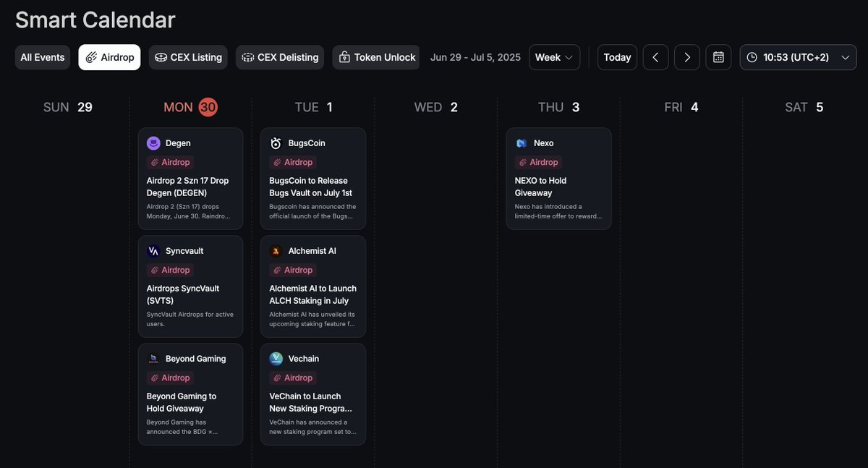Click the BugsCoin project name
This screenshot has height=468, width=868.
(307, 143)
